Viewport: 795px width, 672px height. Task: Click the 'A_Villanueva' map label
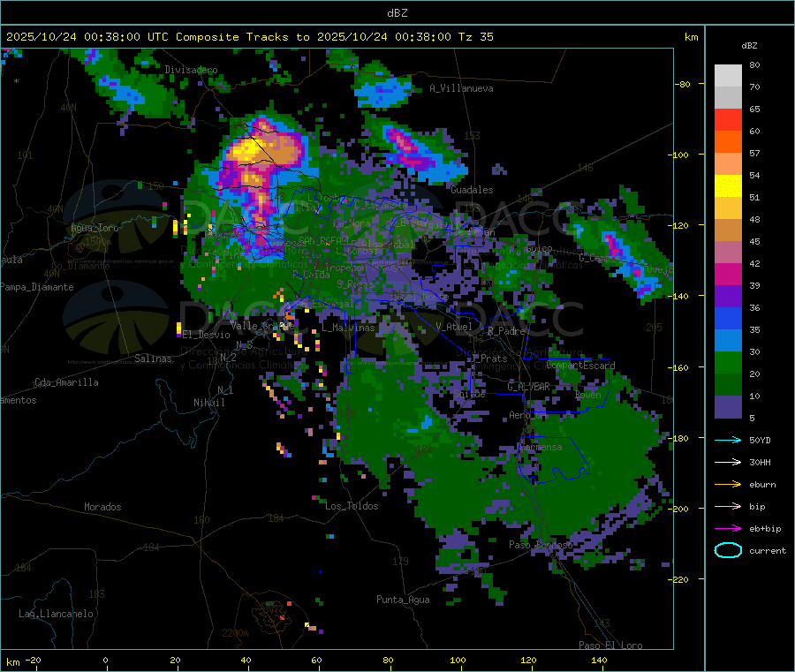click(461, 88)
